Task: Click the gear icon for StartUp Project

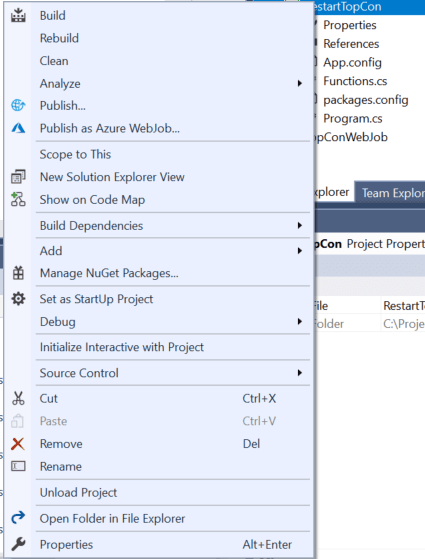Action: point(18,299)
